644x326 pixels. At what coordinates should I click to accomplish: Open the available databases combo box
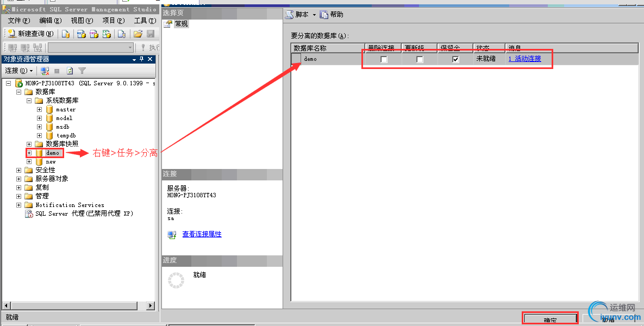pos(91,48)
